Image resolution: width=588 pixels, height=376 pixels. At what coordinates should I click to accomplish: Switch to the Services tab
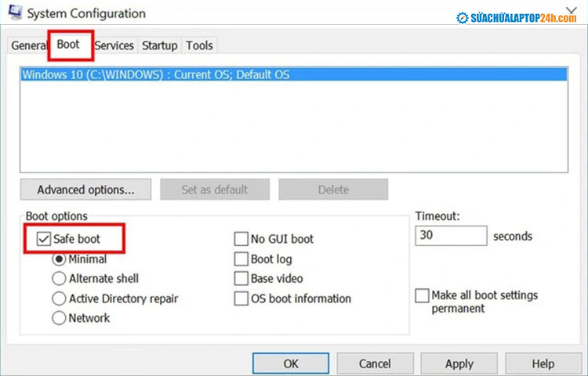pos(114,45)
